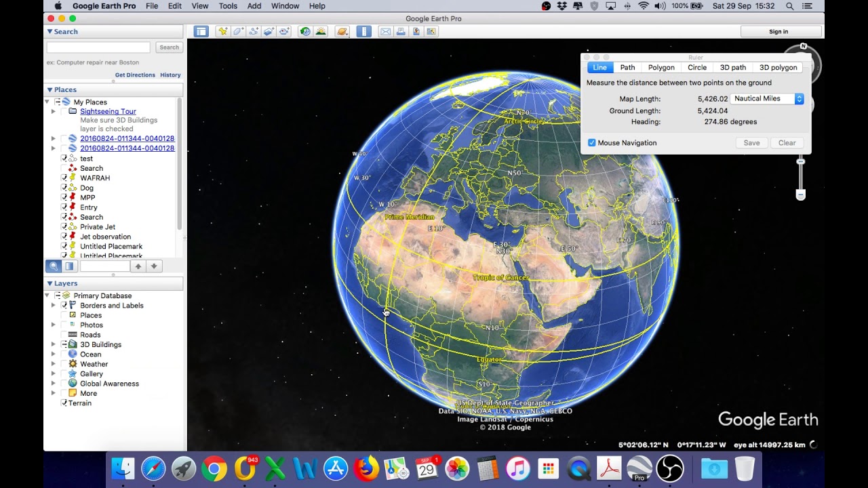Open Safari from the Dock
The width and height of the screenshot is (868, 488).
153,469
